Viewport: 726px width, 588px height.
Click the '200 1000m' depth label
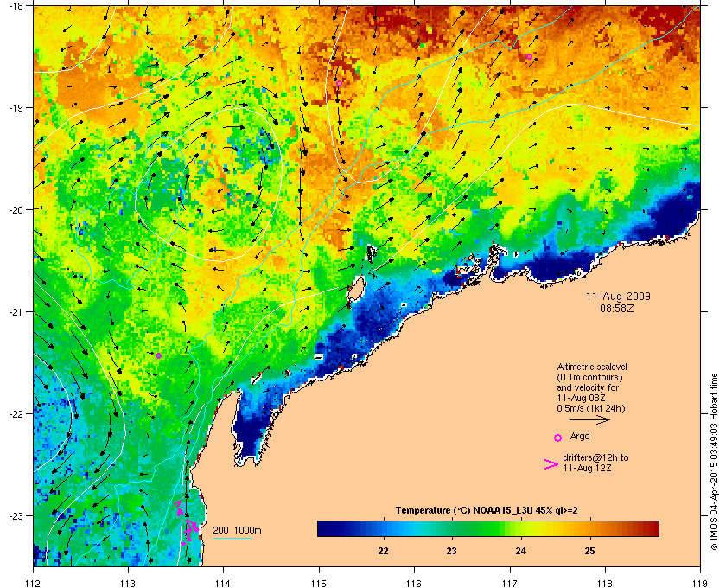click(x=238, y=531)
